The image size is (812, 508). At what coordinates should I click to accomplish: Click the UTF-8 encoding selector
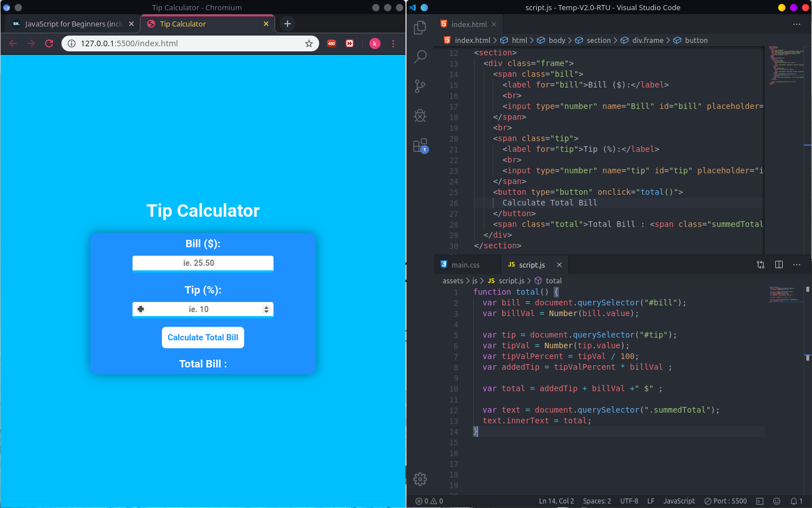[x=629, y=501]
